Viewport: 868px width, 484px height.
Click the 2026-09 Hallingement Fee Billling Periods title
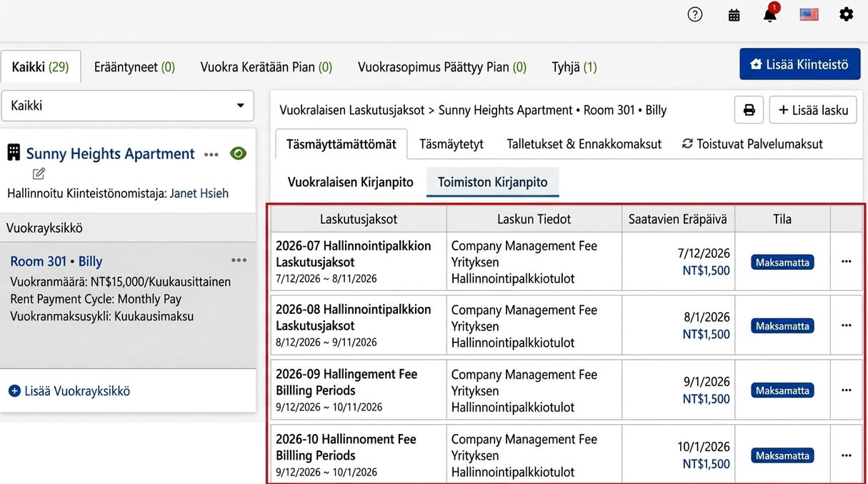point(346,382)
